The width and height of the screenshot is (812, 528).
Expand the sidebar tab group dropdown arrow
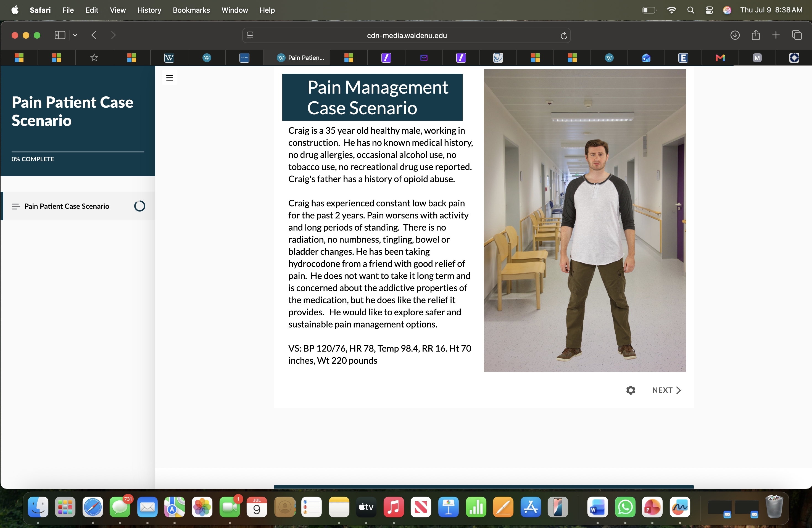click(75, 35)
